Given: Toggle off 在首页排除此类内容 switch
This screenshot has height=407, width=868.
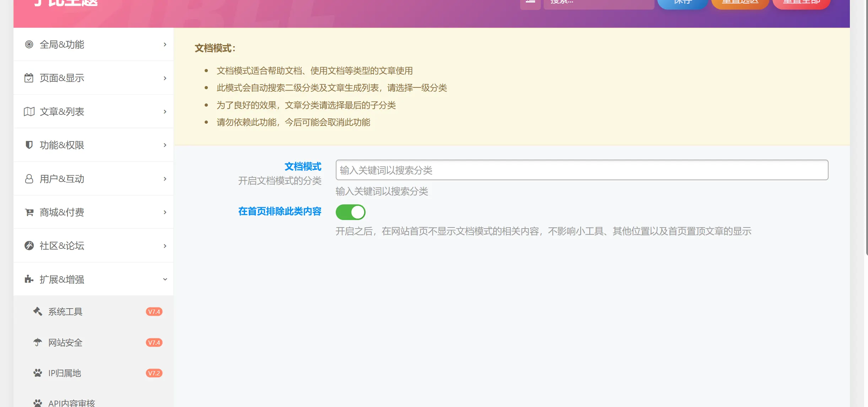Looking at the screenshot, I should (x=350, y=212).
